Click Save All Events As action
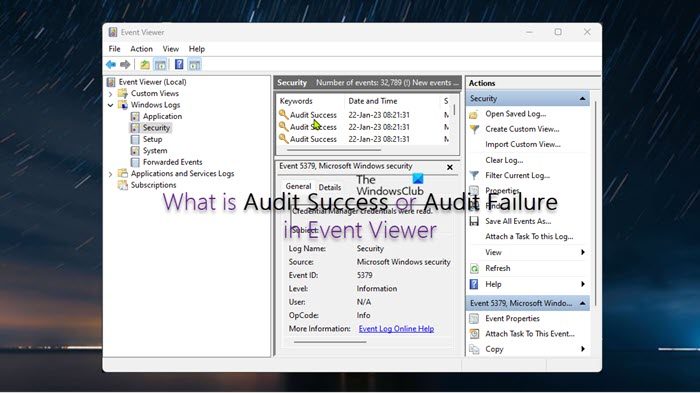 (518, 222)
